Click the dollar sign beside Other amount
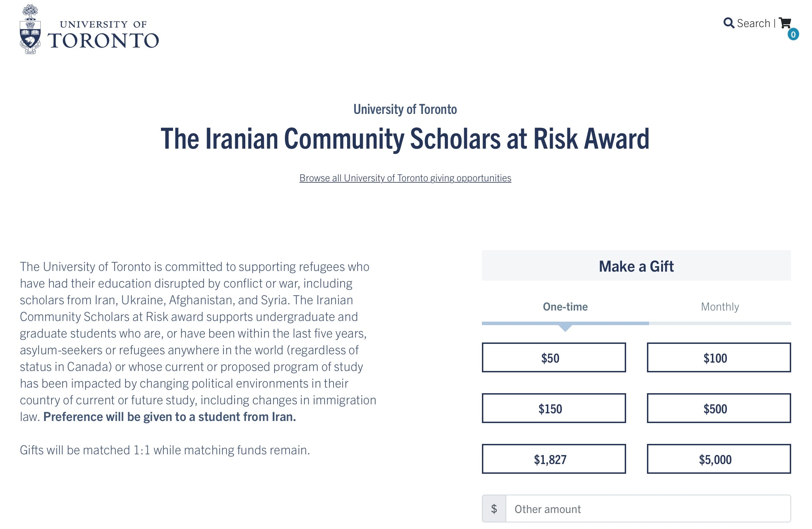Screen dimensions: 812x529 tap(494, 509)
